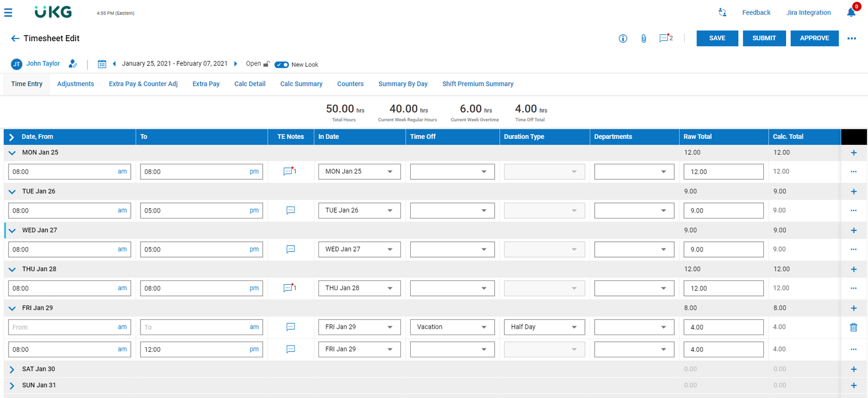Viewport: 868px width, 398px height.
Task: Add time entry to THU Jan 28
Action: tap(853, 269)
